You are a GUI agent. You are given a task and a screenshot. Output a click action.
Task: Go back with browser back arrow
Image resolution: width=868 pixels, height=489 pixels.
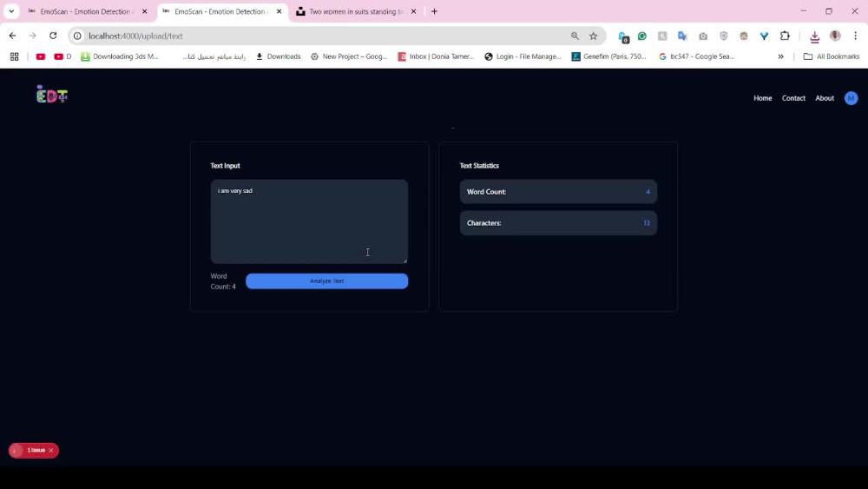(12, 36)
